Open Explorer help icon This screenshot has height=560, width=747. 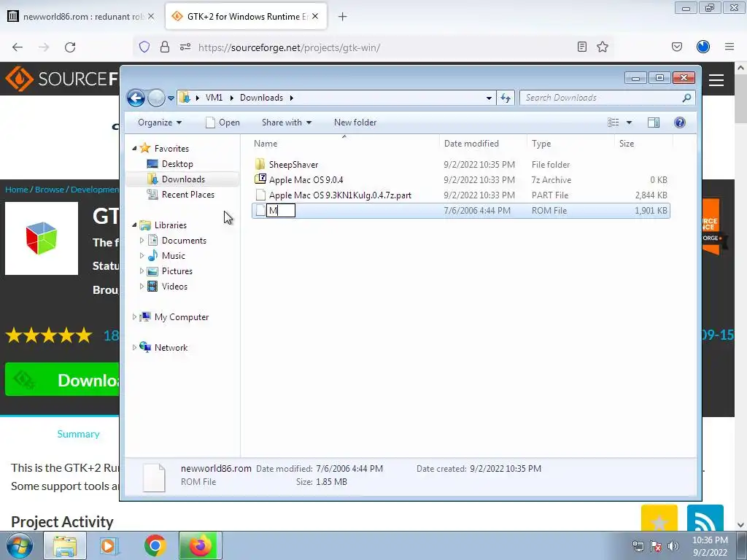[680, 122]
